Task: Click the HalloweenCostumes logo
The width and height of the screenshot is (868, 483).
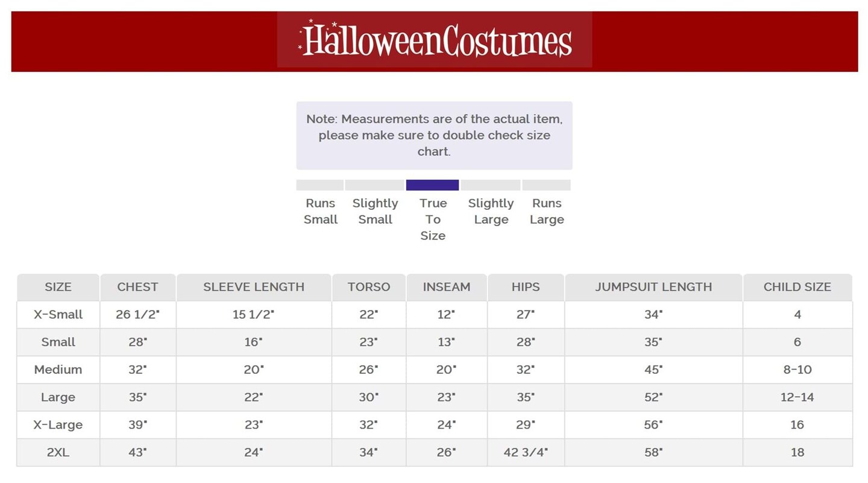Action: pos(435,40)
